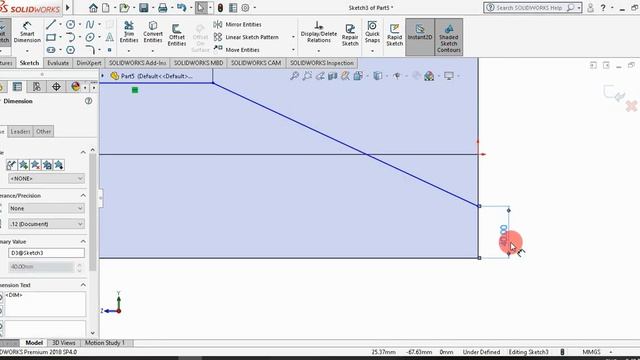
Task: Open the PropertyManager tab icon
Action: tap(17, 87)
